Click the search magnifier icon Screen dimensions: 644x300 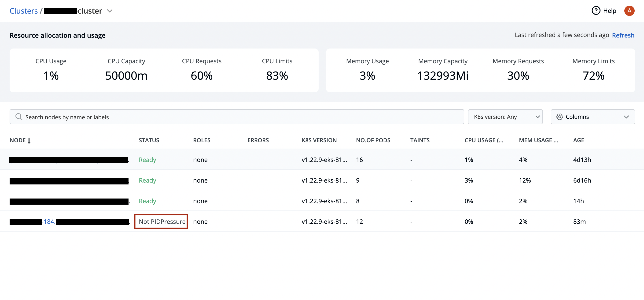[x=18, y=116]
